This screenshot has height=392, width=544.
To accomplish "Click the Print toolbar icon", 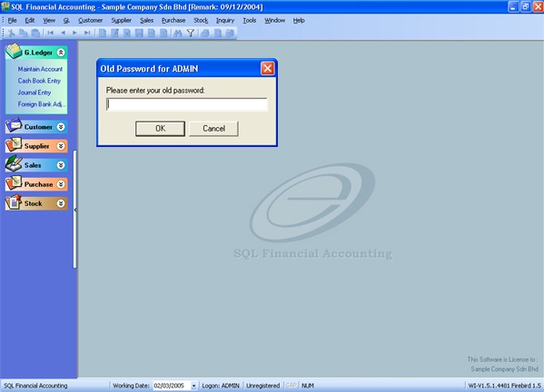I will (205, 34).
